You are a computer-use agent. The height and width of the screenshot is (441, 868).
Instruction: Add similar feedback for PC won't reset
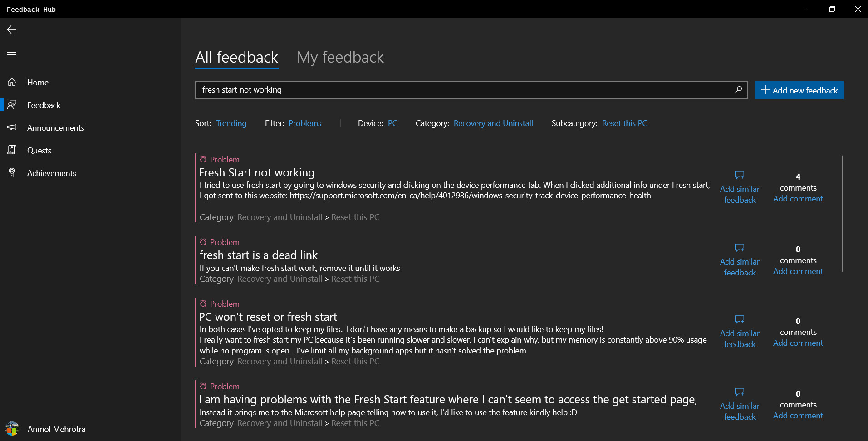point(740,338)
